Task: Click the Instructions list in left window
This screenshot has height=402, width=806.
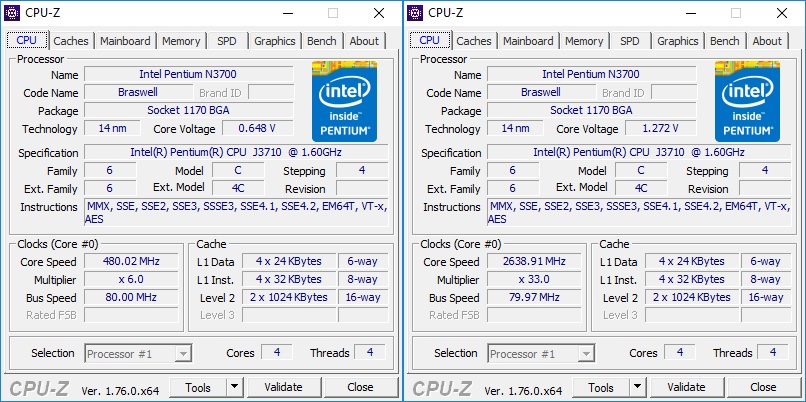Action: 236,213
